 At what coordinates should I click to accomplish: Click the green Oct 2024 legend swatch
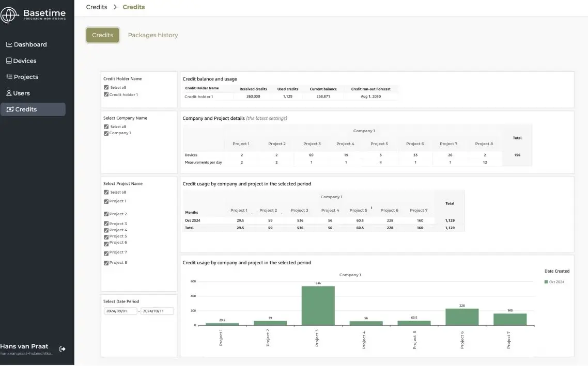click(546, 282)
